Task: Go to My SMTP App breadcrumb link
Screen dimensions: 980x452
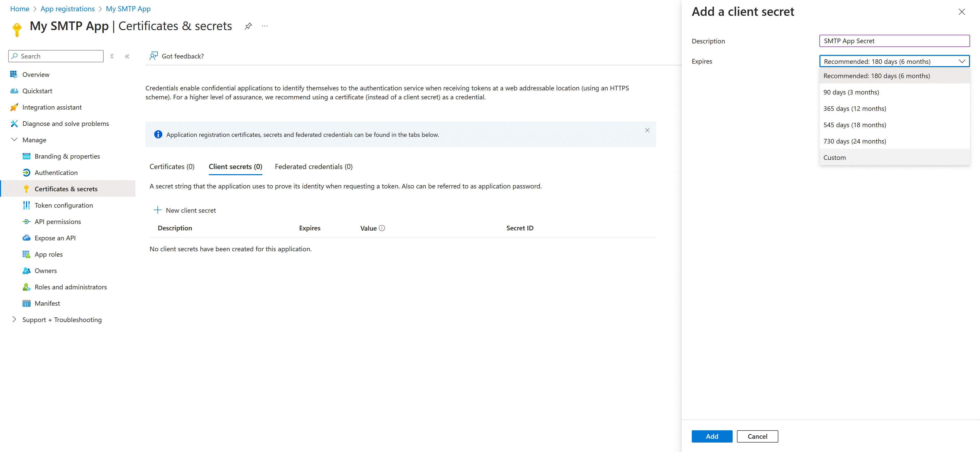Action: coord(128,9)
